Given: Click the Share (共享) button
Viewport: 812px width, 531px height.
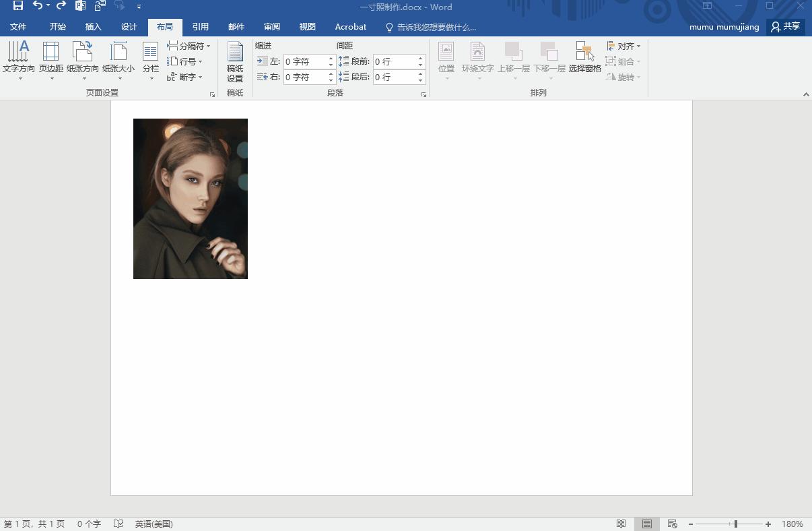Looking at the screenshot, I should (x=786, y=27).
